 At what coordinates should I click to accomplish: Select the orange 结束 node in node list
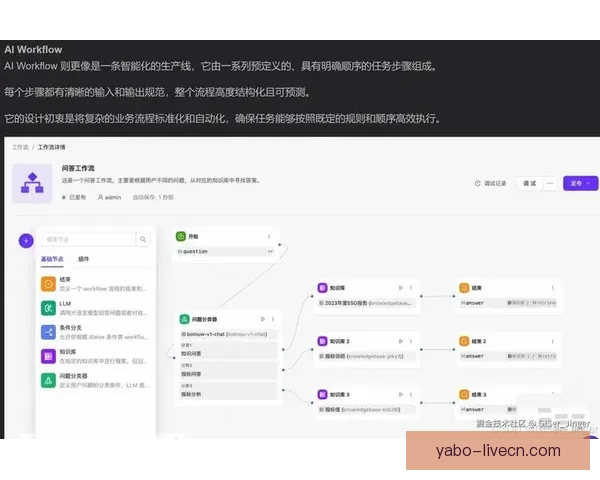point(48,284)
